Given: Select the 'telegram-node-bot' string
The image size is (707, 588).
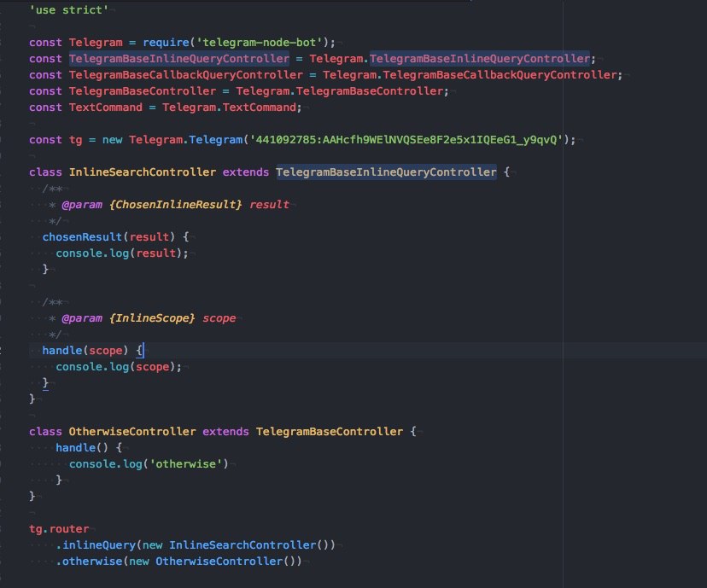Looking at the screenshot, I should pyautogui.click(x=260, y=43).
